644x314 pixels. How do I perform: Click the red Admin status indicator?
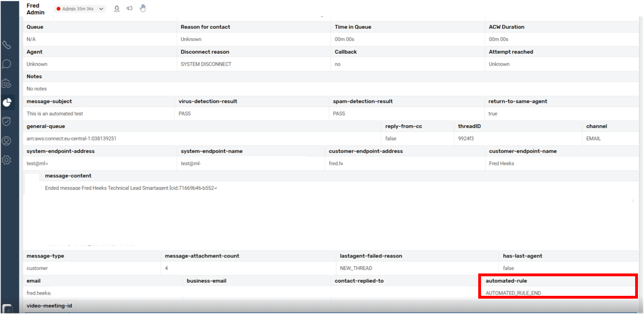(58, 9)
